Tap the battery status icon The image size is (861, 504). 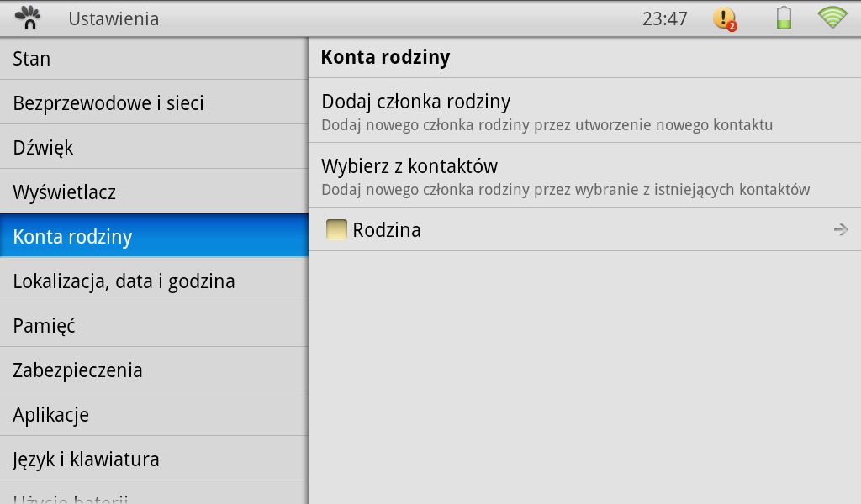(x=784, y=18)
